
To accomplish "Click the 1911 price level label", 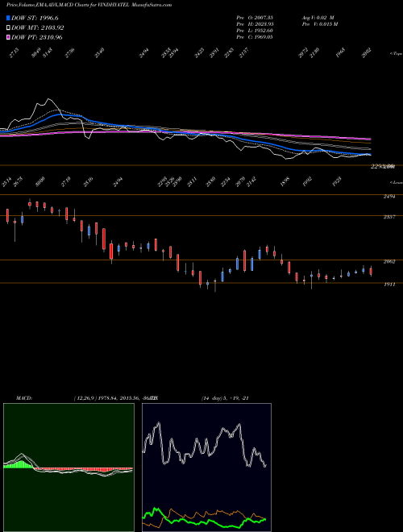I will coord(389,285).
